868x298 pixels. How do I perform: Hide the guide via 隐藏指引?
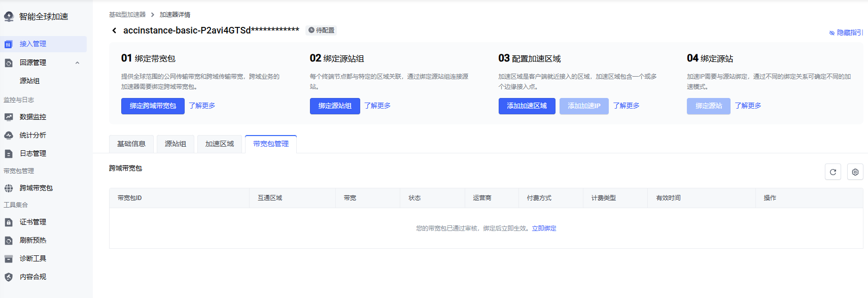click(846, 32)
